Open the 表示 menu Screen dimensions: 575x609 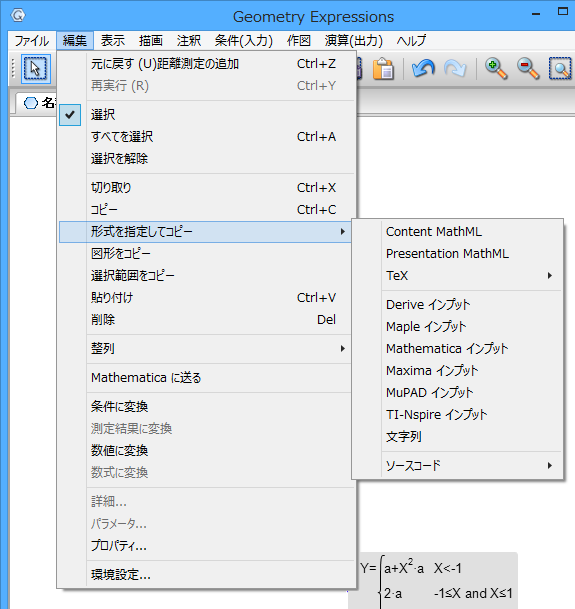click(113, 40)
